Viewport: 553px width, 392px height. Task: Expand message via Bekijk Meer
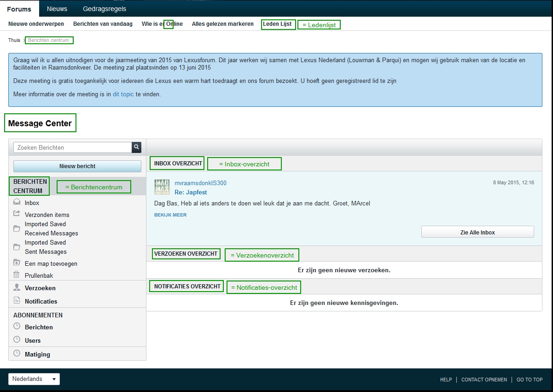(x=170, y=215)
